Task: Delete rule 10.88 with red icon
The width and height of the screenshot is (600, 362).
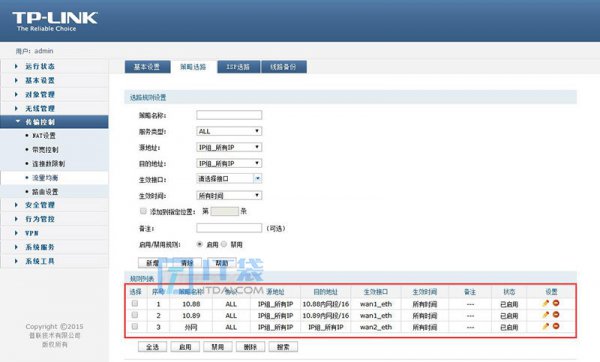Action: (556, 303)
